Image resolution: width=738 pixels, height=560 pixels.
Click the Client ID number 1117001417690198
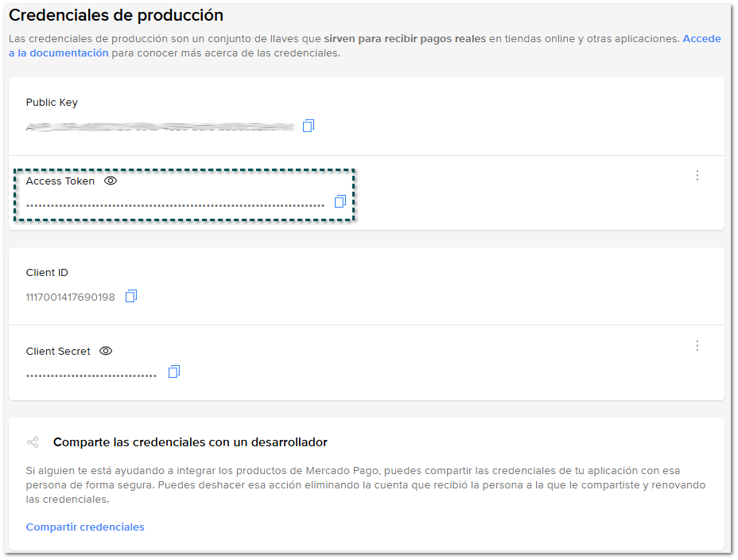coord(70,297)
